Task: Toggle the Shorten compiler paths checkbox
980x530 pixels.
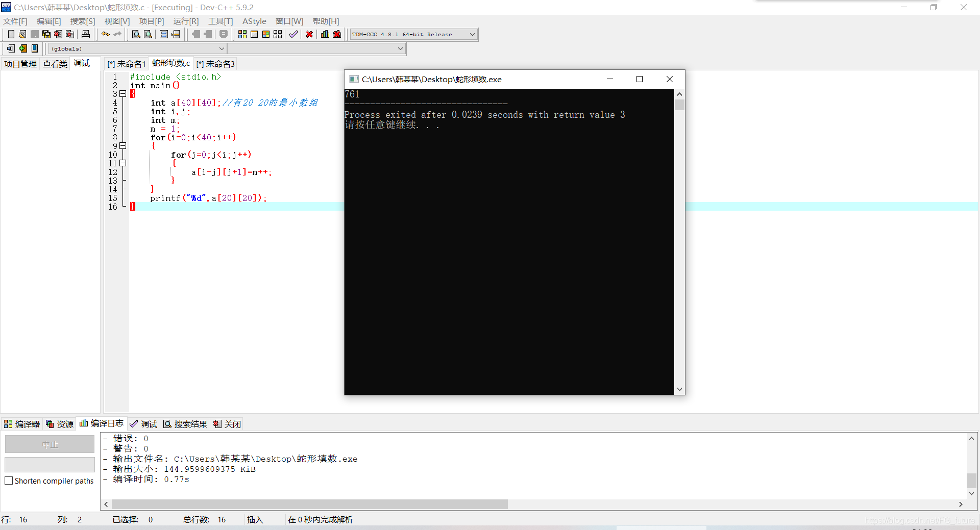Action: pos(9,481)
